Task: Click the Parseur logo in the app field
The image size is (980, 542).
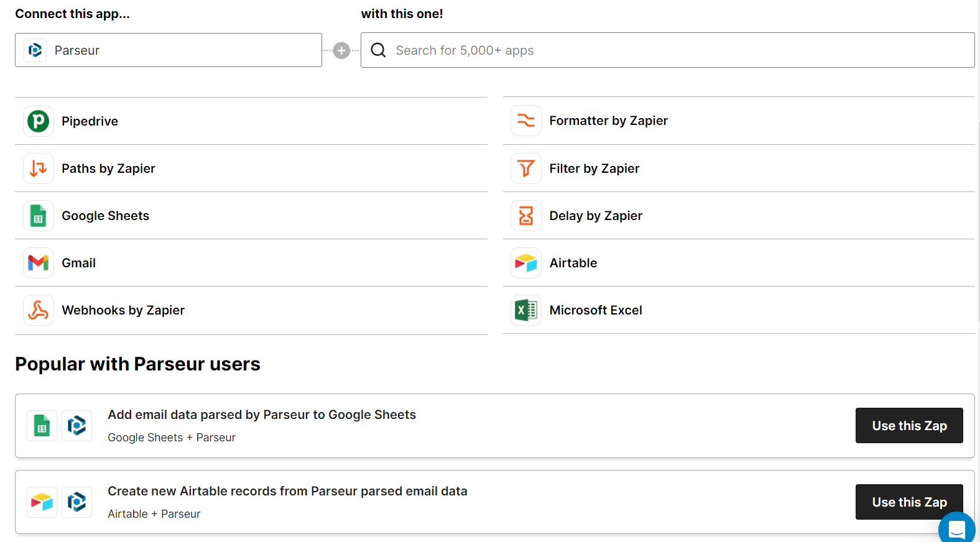Action: (35, 50)
